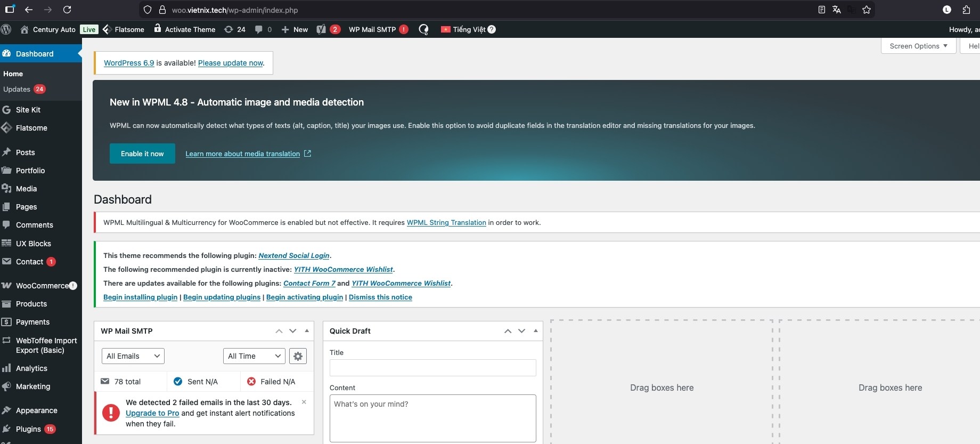Open reader view icon in address bar

[x=821, y=10]
